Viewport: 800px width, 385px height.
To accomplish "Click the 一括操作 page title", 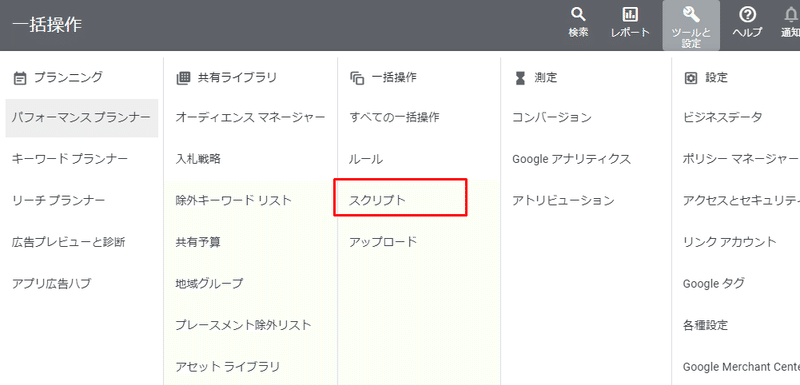I will pos(46,25).
